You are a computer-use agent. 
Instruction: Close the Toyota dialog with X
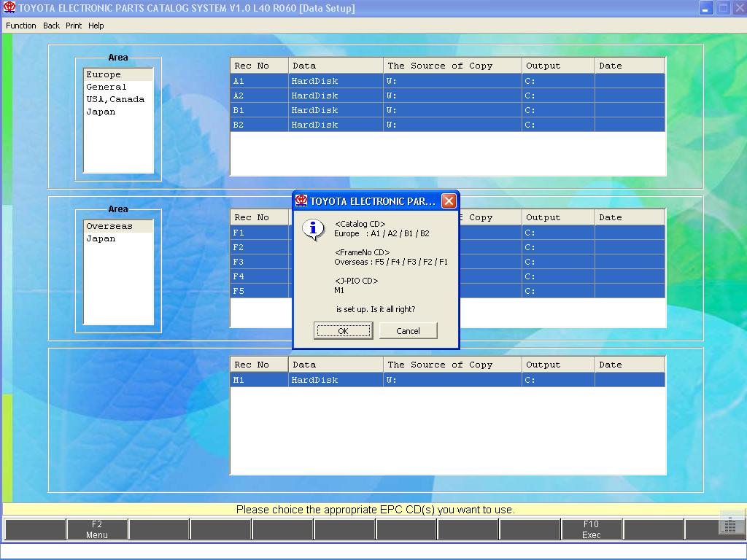point(449,201)
